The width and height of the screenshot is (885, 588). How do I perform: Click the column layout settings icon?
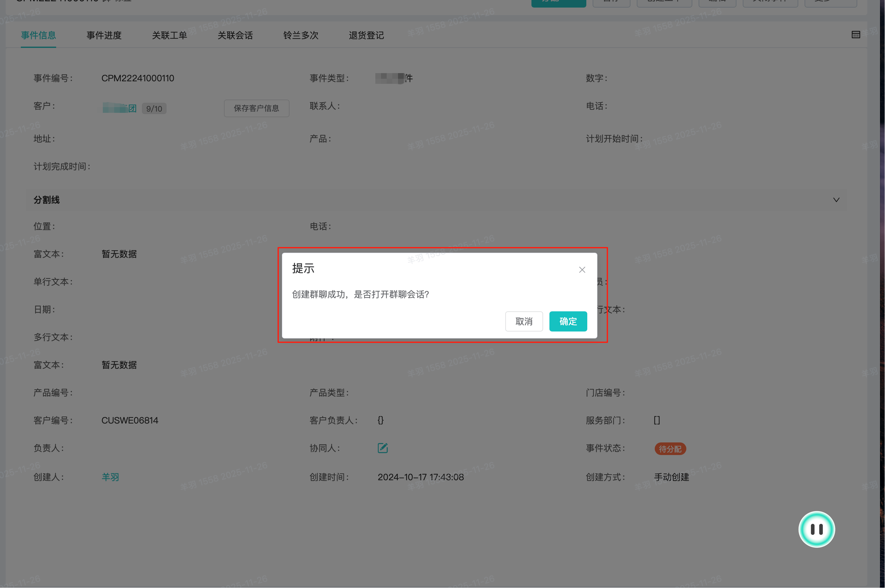(x=855, y=35)
